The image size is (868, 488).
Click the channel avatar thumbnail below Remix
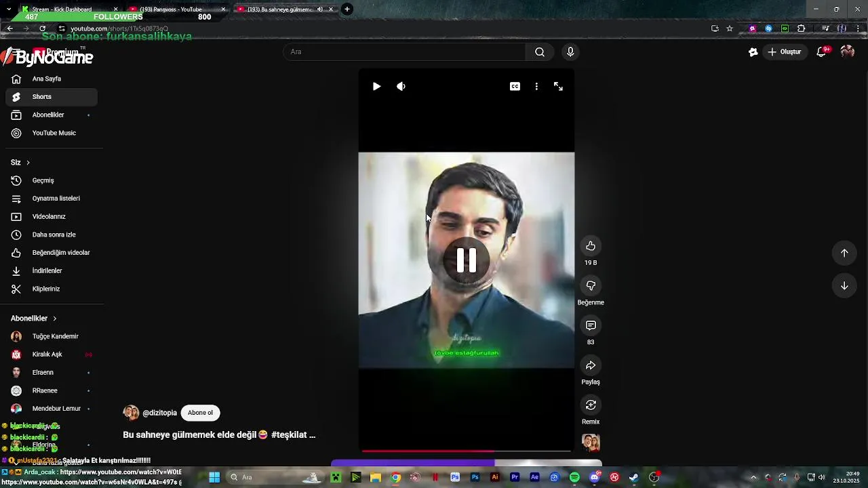591,443
